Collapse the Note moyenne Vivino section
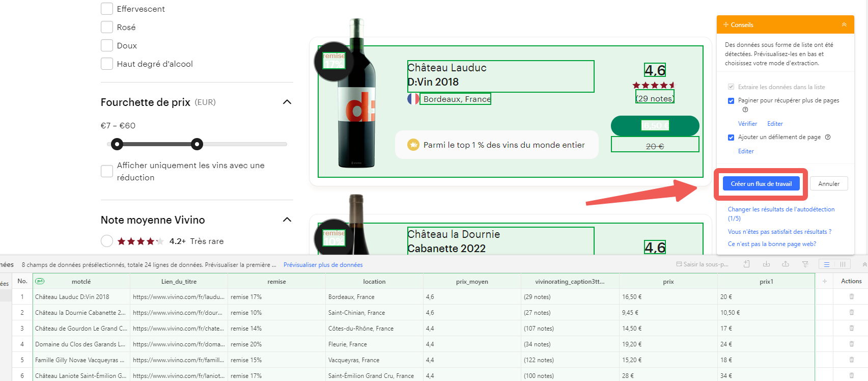 click(287, 220)
